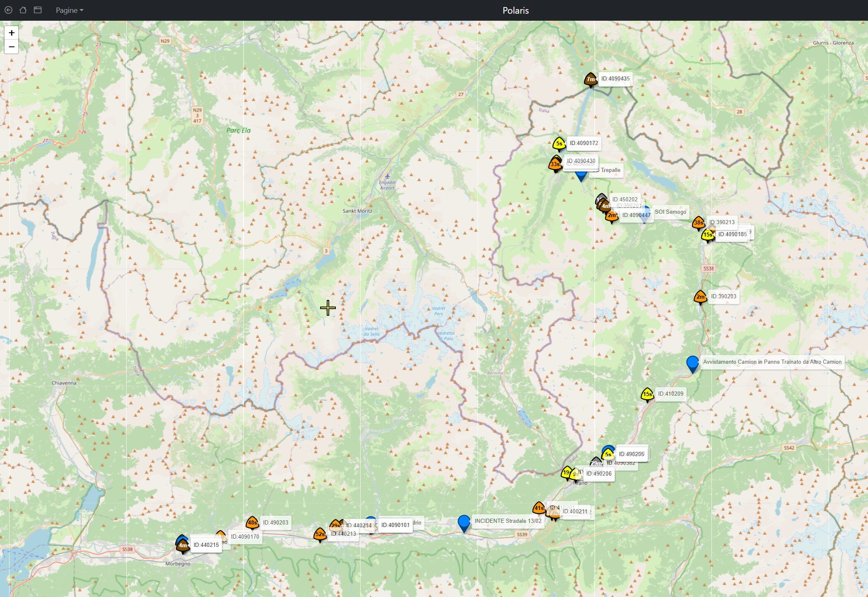Select orange 38s marker ID:390213
This screenshot has width=868, height=597.
click(698, 222)
